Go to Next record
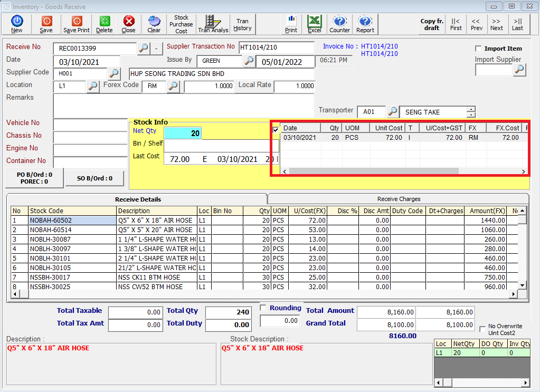This screenshot has height=392, width=540. click(497, 24)
